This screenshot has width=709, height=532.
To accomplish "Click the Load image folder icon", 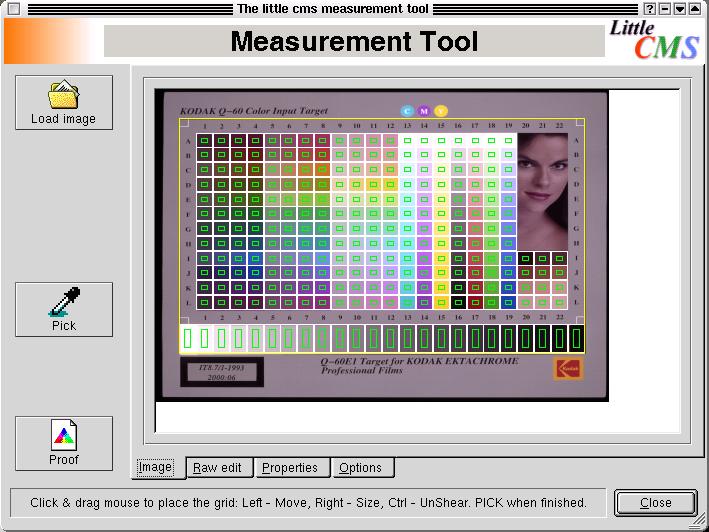I will pyautogui.click(x=64, y=95).
